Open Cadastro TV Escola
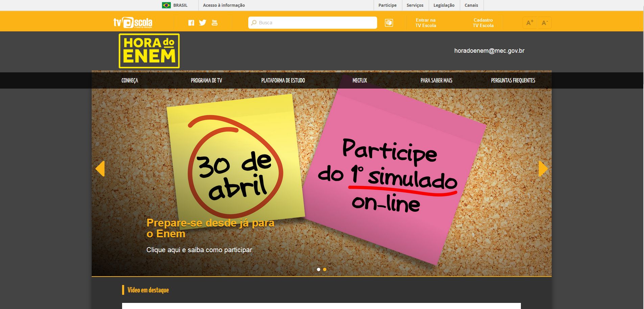Screen dimensions: 644x309 point(483,22)
